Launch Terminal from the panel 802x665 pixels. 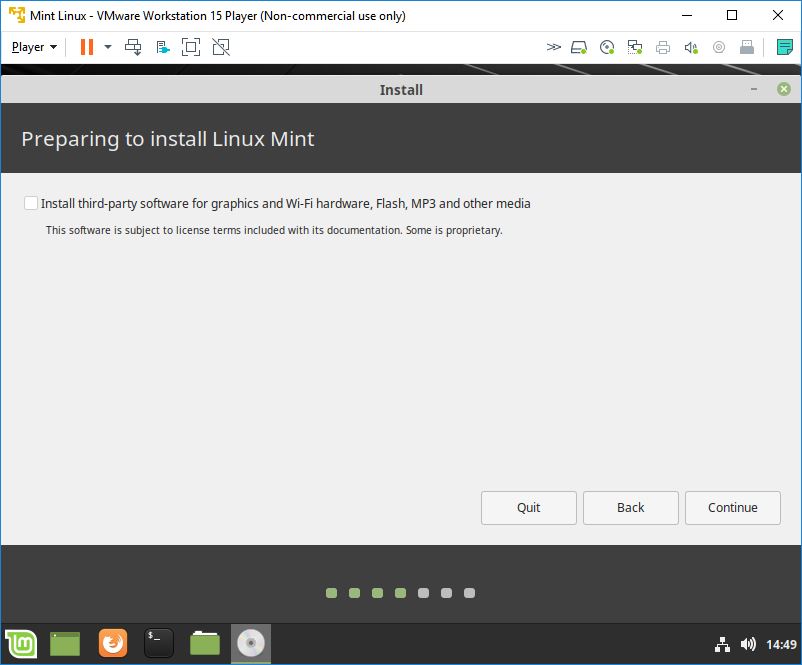(159, 643)
